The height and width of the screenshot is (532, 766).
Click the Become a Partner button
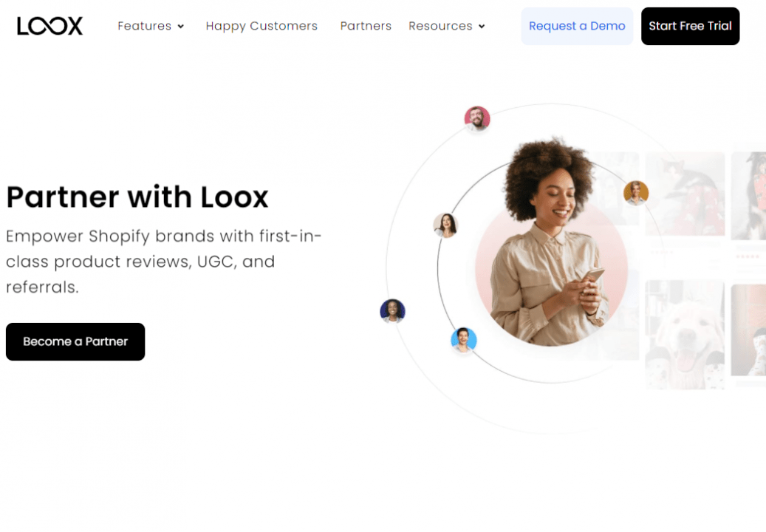[75, 341]
